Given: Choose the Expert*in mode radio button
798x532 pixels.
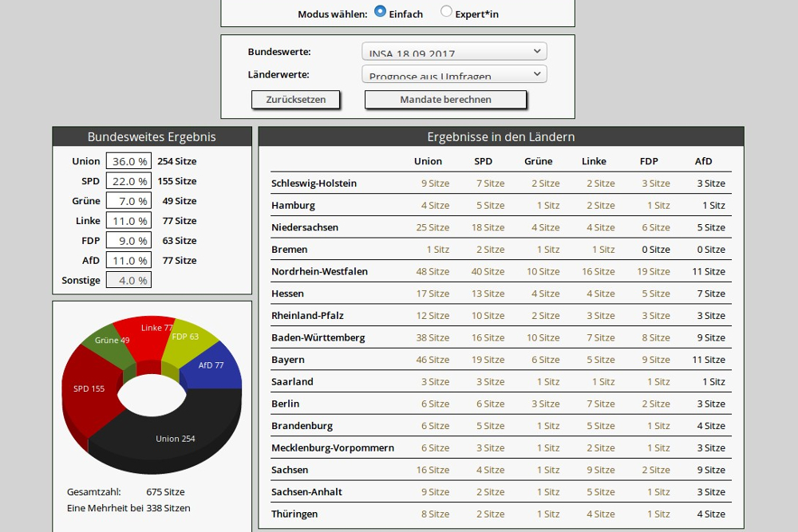Looking at the screenshot, I should (x=446, y=12).
